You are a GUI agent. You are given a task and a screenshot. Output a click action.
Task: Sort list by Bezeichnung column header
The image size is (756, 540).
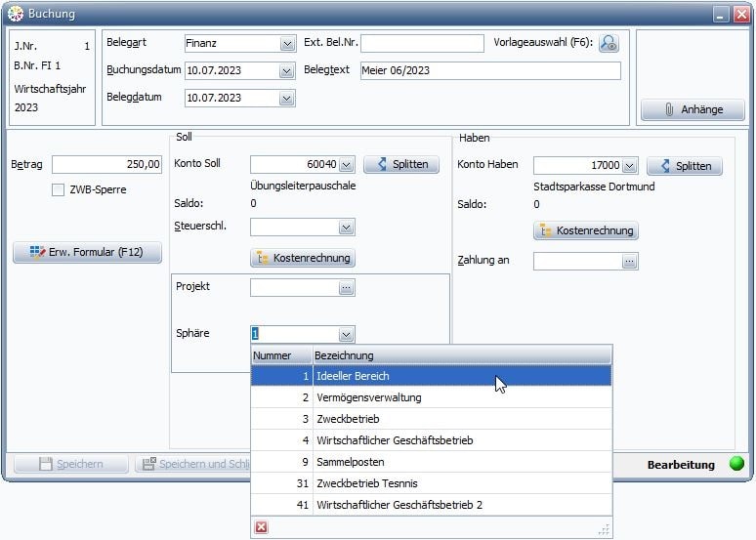[461, 354]
